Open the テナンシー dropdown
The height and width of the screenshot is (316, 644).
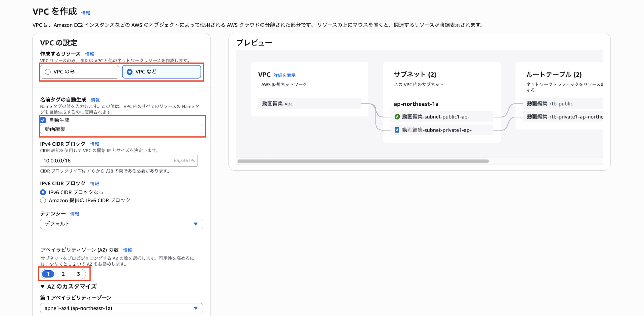[x=121, y=224]
